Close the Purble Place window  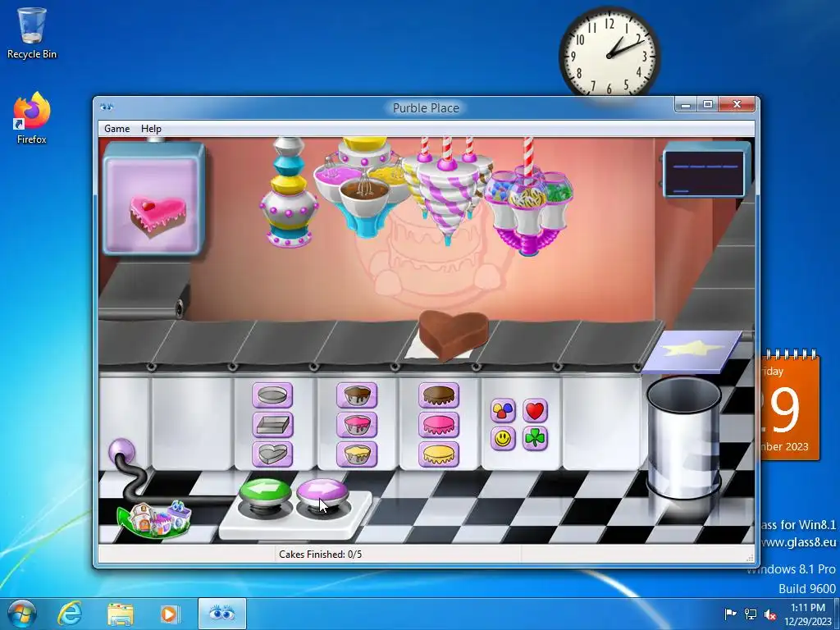pyautogui.click(x=737, y=104)
